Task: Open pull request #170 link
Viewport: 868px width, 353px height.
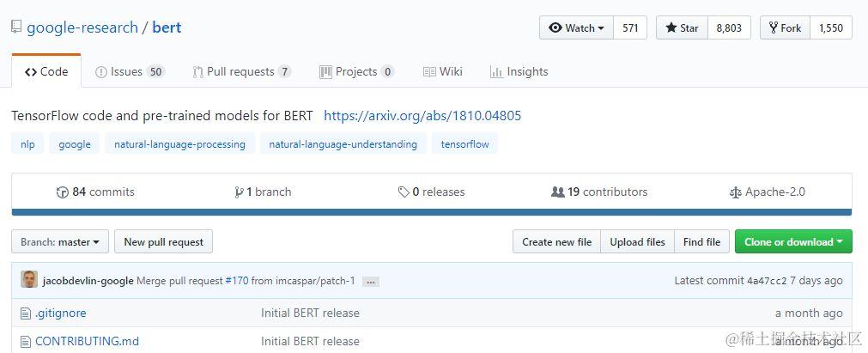Action: [236, 281]
